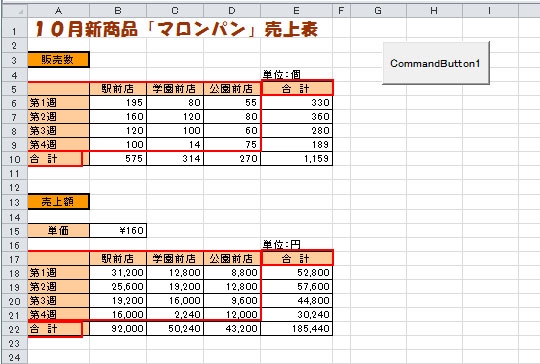540x364 pixels.
Task: Select the grand total cell 1,159
Action: [x=297, y=159]
